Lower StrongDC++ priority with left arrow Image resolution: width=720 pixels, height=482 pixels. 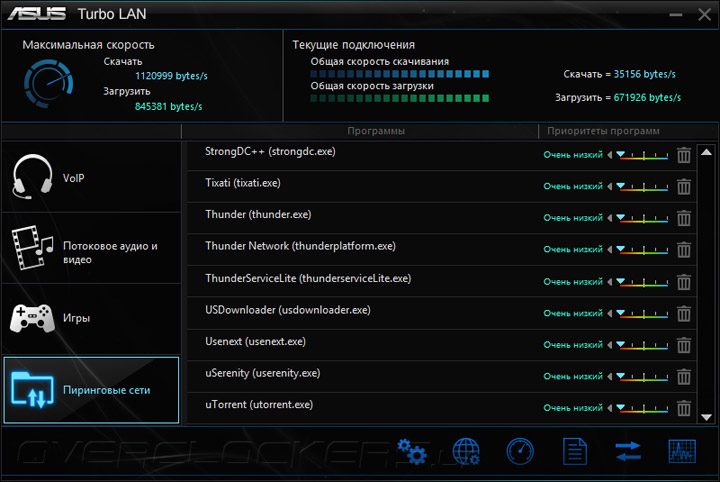point(610,155)
